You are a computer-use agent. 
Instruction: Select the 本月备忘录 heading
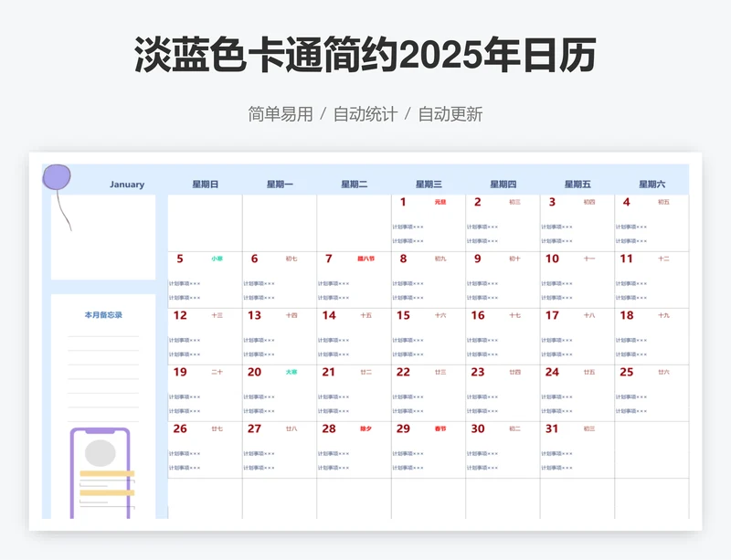pos(103,315)
